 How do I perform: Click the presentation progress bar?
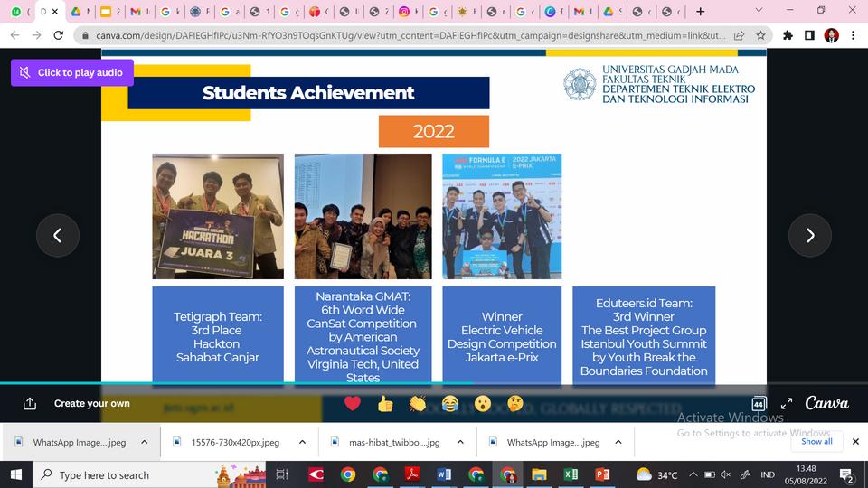[x=434, y=383]
